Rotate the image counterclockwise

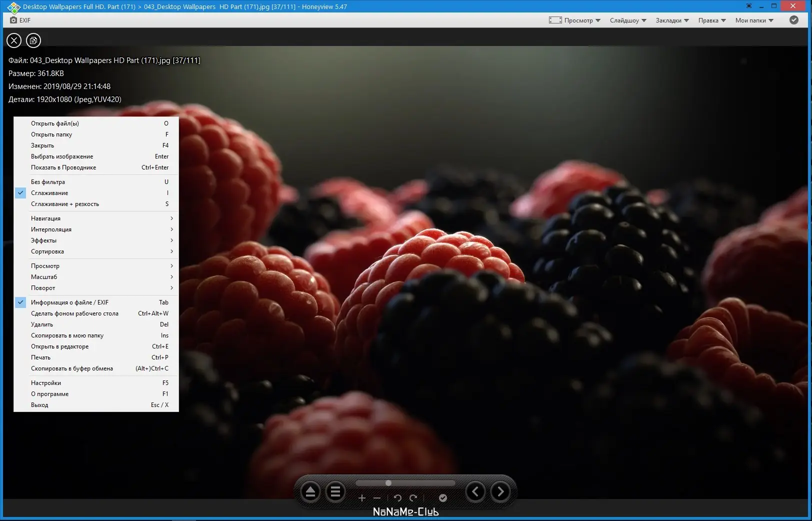click(x=397, y=498)
